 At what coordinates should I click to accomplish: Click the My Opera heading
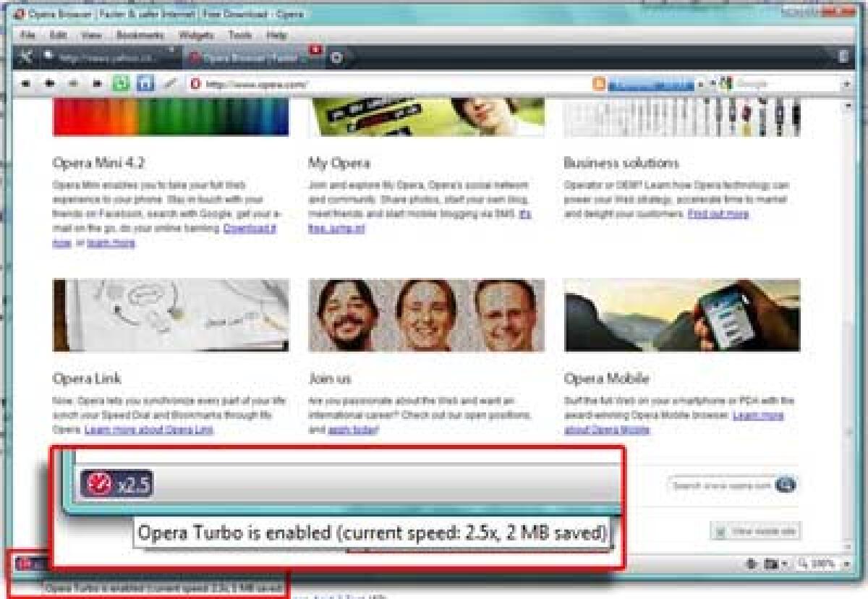pyautogui.click(x=339, y=163)
